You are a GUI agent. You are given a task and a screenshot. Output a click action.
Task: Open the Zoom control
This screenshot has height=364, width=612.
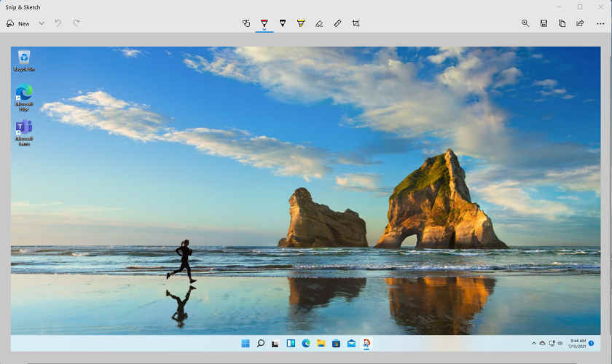(x=525, y=23)
